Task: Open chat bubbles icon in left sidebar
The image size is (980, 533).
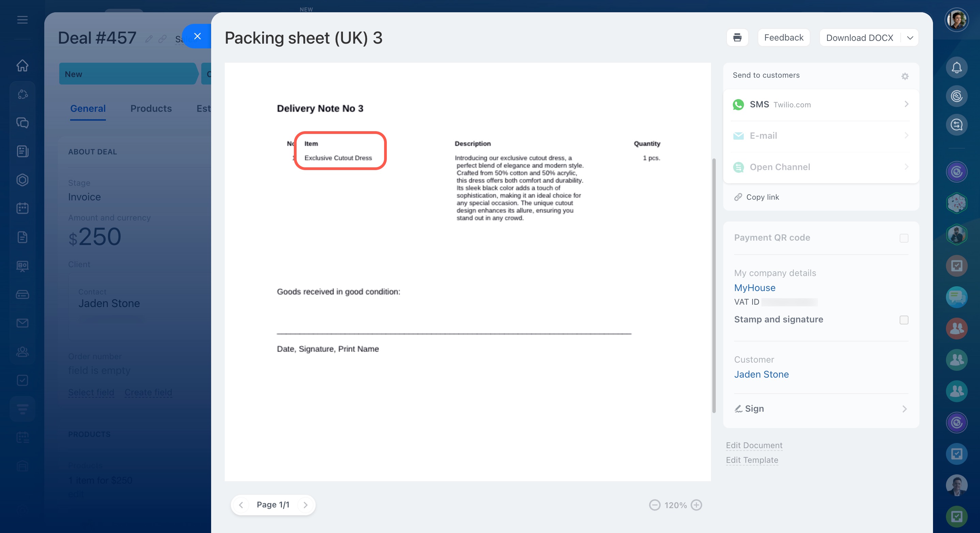Action: (x=22, y=123)
